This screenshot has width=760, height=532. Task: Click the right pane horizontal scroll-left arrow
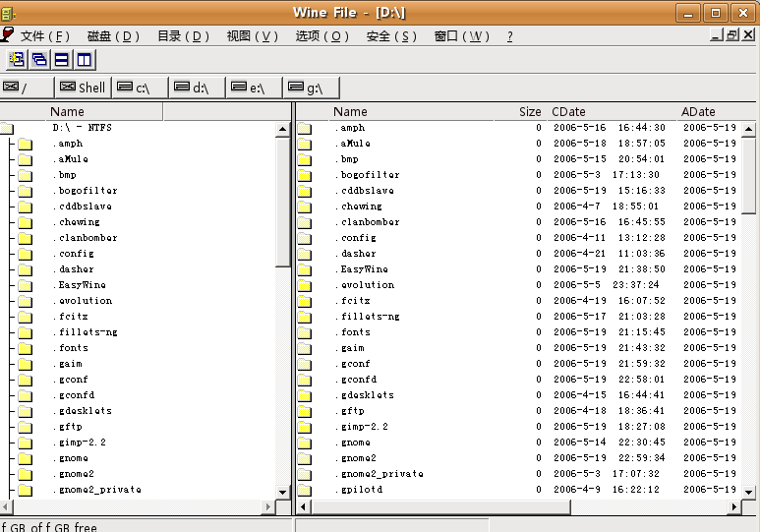[304, 506]
